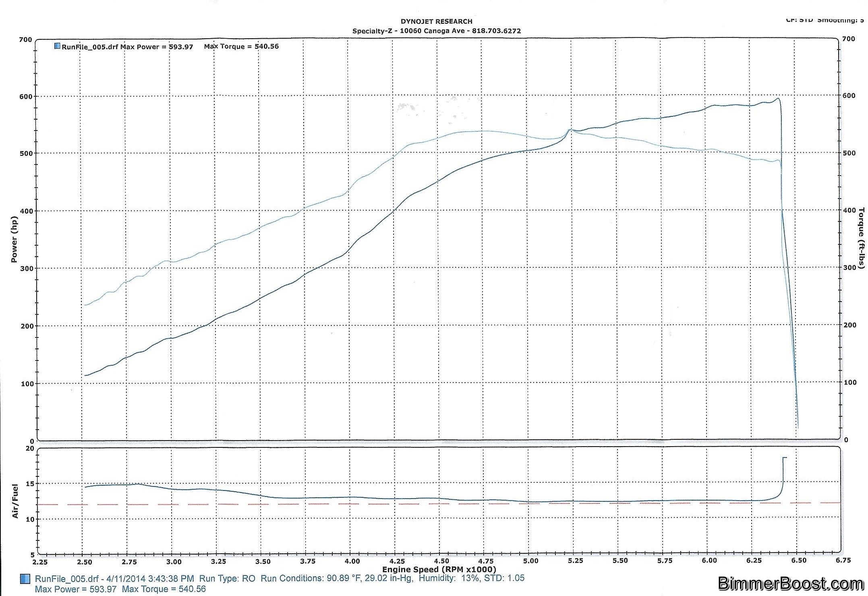This screenshot has width=868, height=596.
Task: Click the Air/Fuel axis label
Action: coord(15,501)
